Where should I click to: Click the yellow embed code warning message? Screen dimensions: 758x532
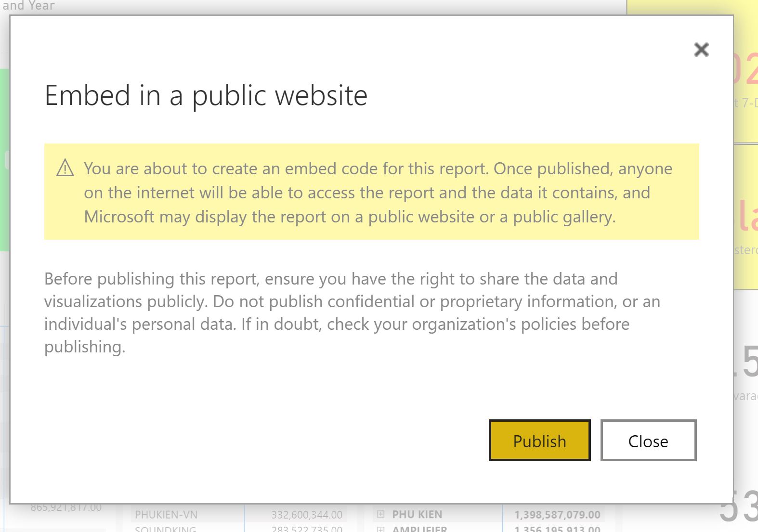click(372, 192)
